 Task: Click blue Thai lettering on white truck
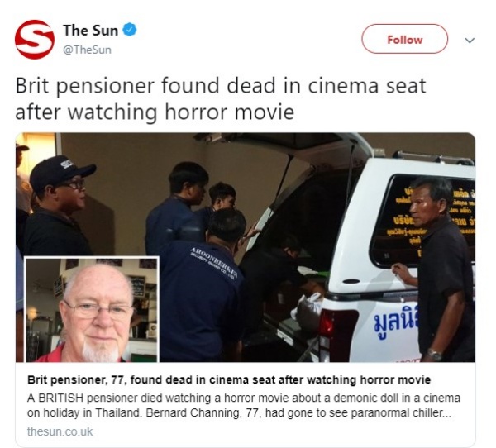397,322
